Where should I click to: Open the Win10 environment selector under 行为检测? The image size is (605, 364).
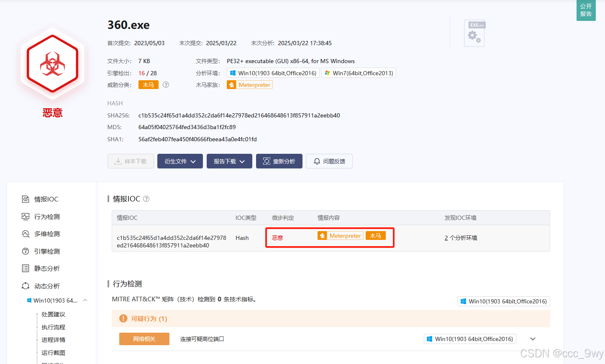pos(504,301)
